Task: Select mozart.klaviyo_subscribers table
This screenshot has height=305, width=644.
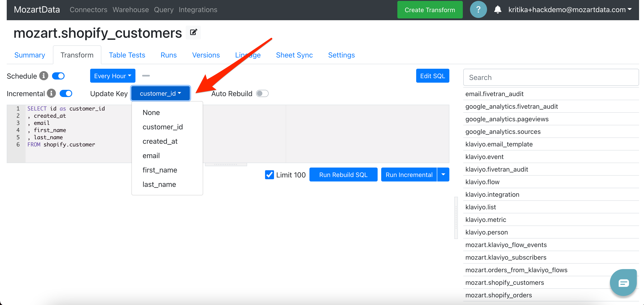Action: coord(551,257)
